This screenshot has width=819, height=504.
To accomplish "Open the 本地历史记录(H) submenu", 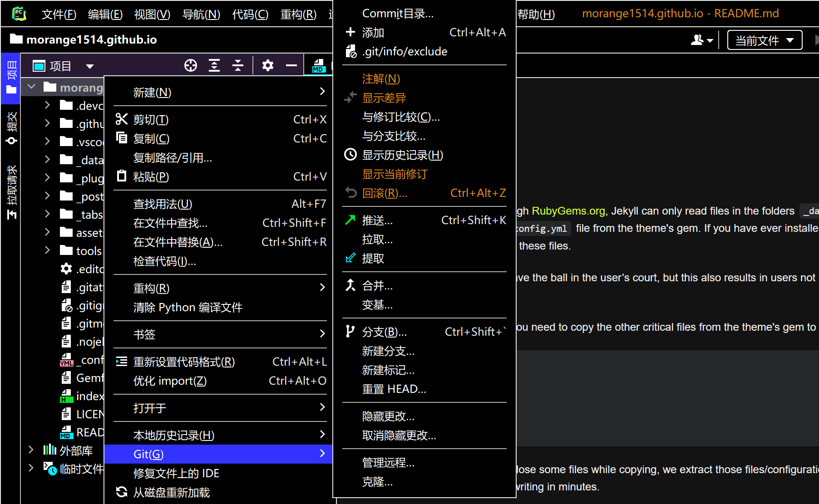I will 219,435.
